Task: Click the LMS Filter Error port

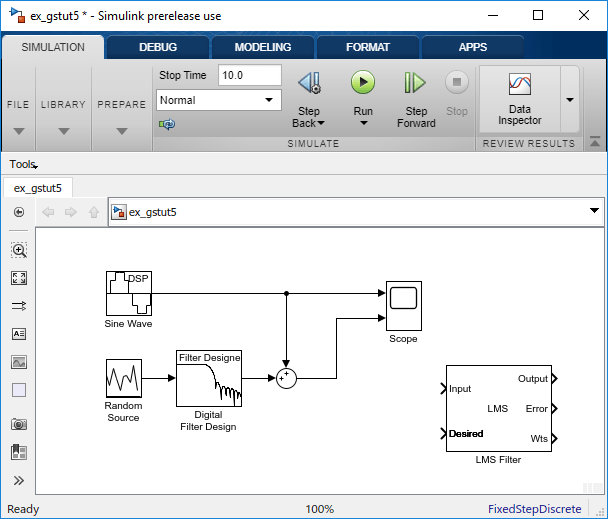Action: [554, 408]
